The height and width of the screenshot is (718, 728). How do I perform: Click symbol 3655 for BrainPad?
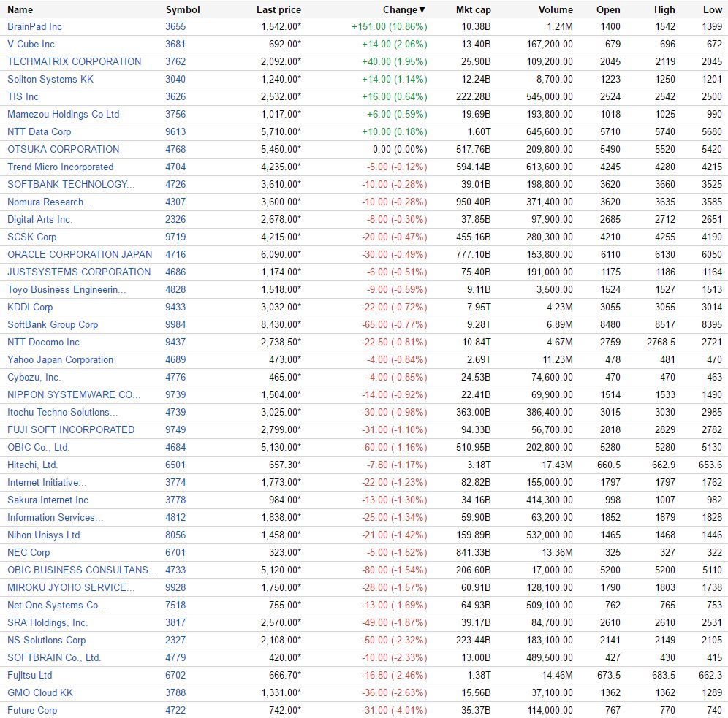(x=175, y=26)
